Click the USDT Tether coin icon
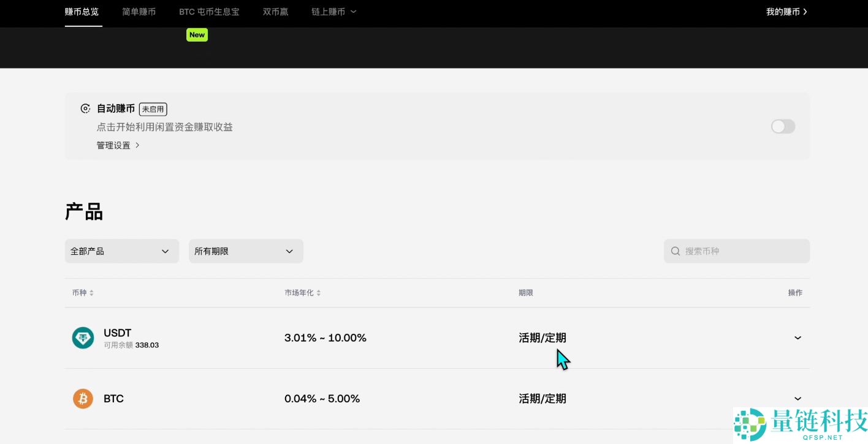 pyautogui.click(x=83, y=337)
